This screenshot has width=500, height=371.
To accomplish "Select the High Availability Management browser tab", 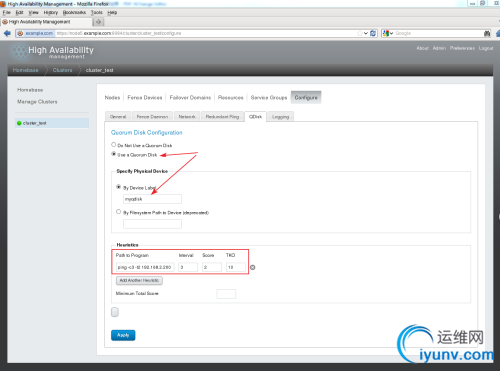I will pyautogui.click(x=47, y=22).
